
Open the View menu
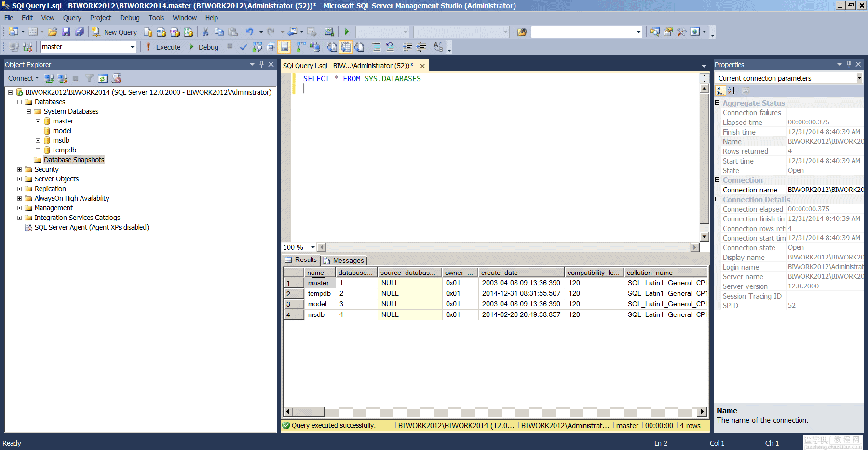(x=48, y=18)
